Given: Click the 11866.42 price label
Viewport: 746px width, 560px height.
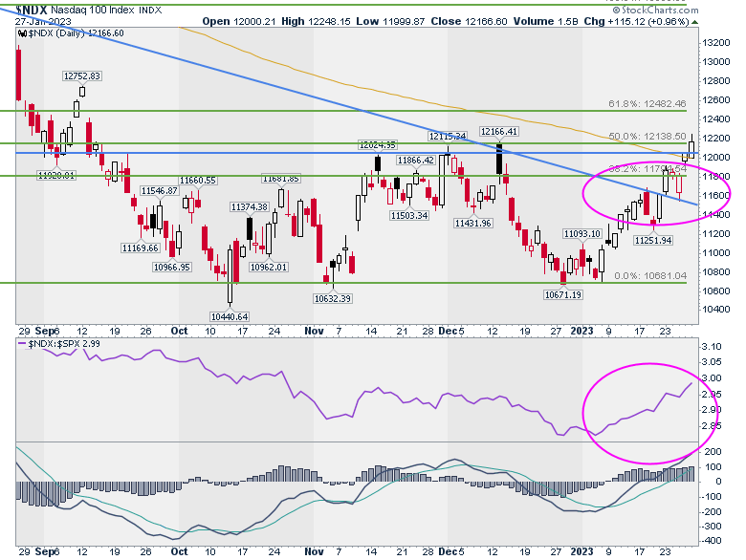Looking at the screenshot, I should tap(416, 161).
